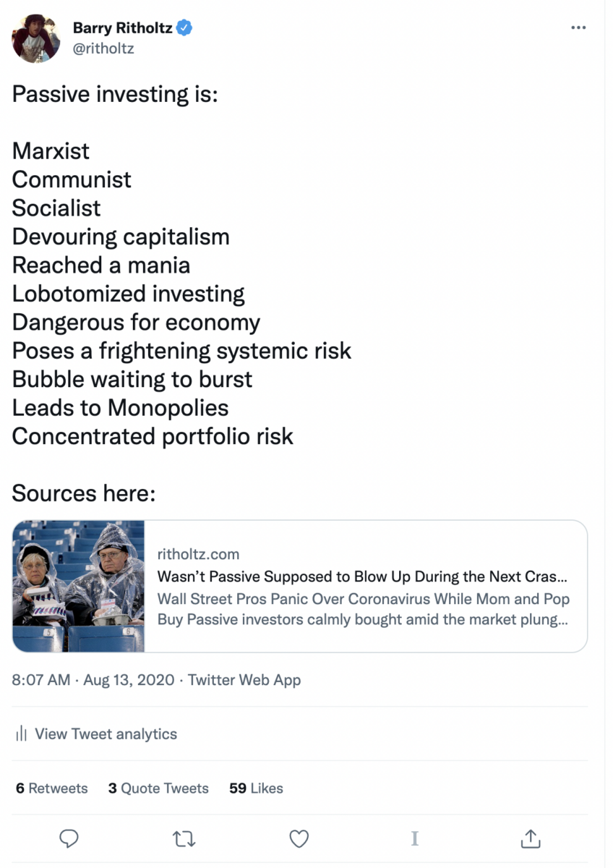The image size is (613, 868).
Task: Open the @ritholtz handle link
Action: pyautogui.click(x=103, y=48)
